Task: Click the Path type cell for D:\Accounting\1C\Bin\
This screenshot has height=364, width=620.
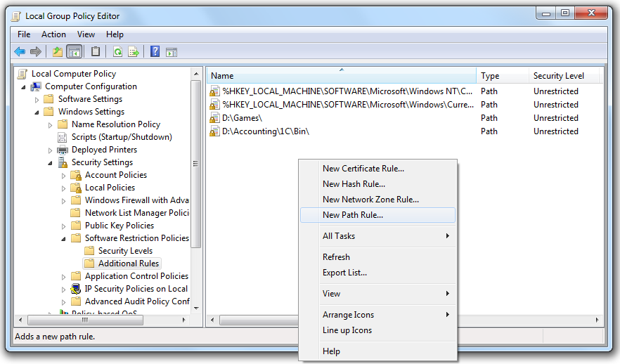Action: point(489,131)
